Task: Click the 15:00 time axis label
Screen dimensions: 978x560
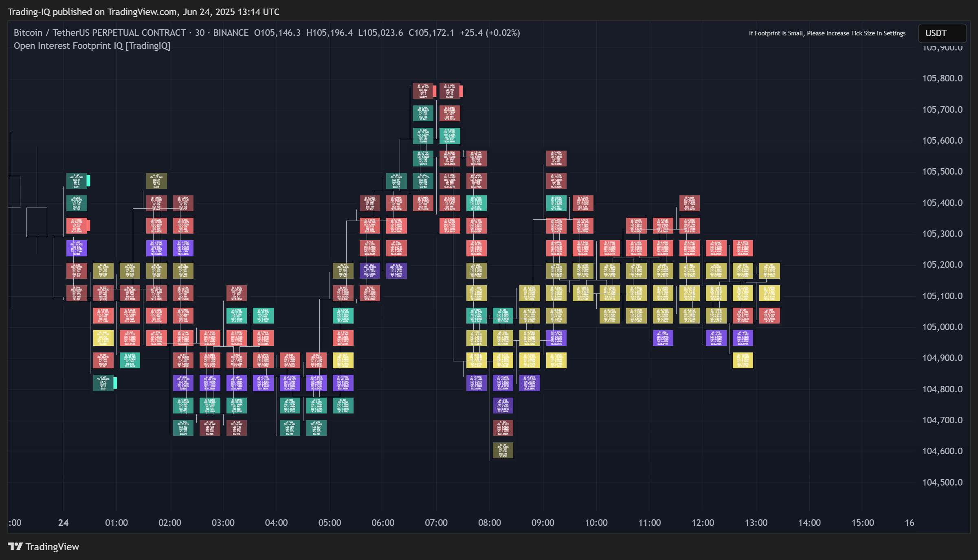Action: click(x=863, y=523)
